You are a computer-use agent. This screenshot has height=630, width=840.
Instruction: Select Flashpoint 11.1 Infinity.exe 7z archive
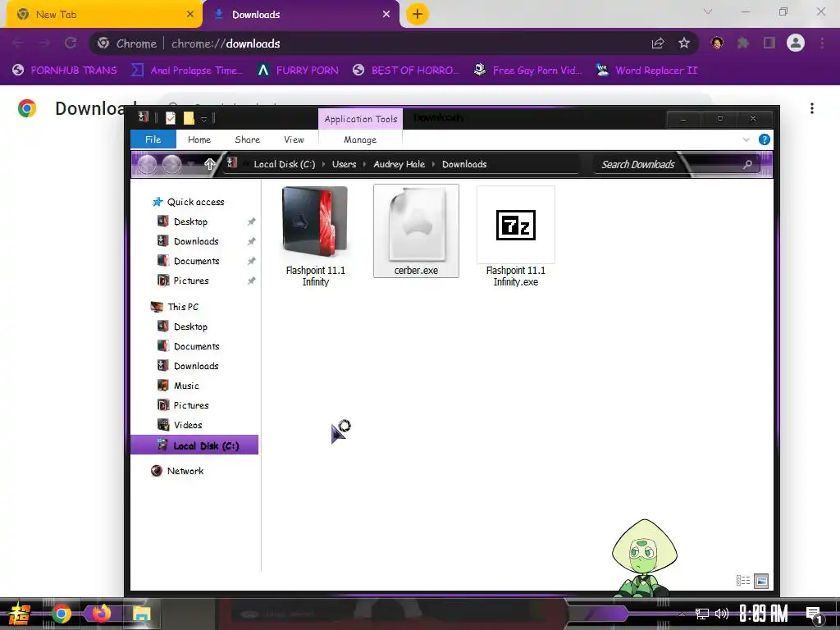(x=515, y=235)
